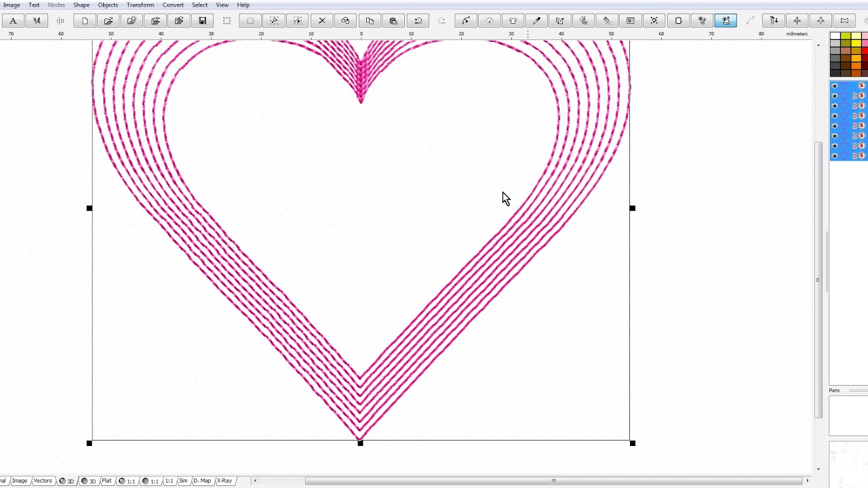Click the node curve draw tool icon
Viewport: 868px width, 488px height.
point(465,20)
